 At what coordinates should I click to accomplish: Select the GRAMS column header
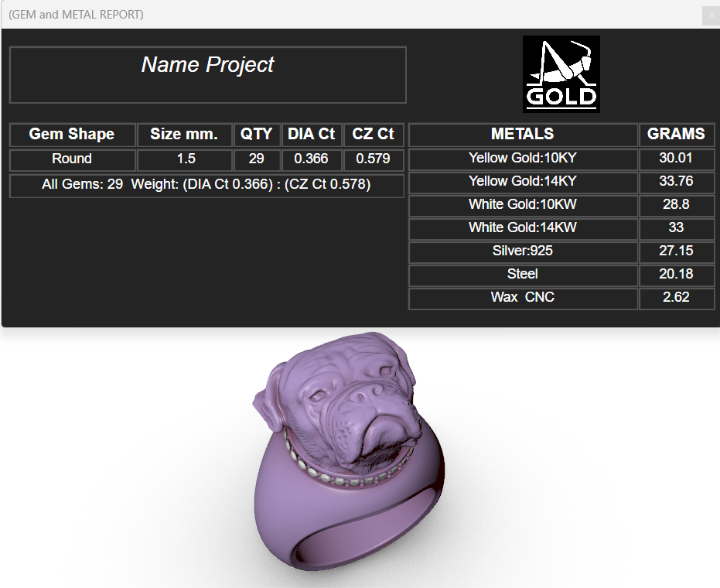677,135
